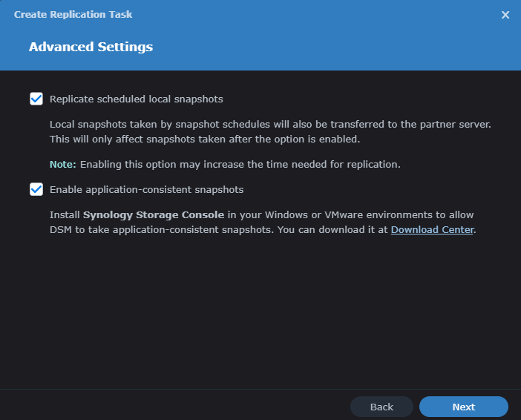
Task: Uncheck the Replicate scheduled local snapshots checkbox
Action: click(x=36, y=99)
